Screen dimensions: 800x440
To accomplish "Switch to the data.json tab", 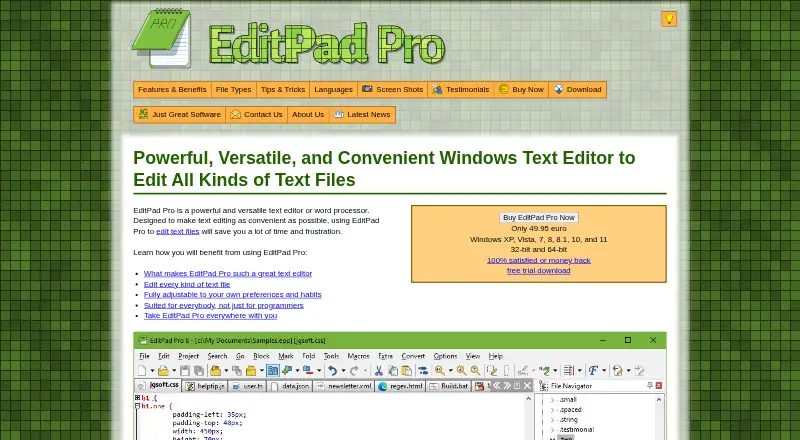I will 290,386.
